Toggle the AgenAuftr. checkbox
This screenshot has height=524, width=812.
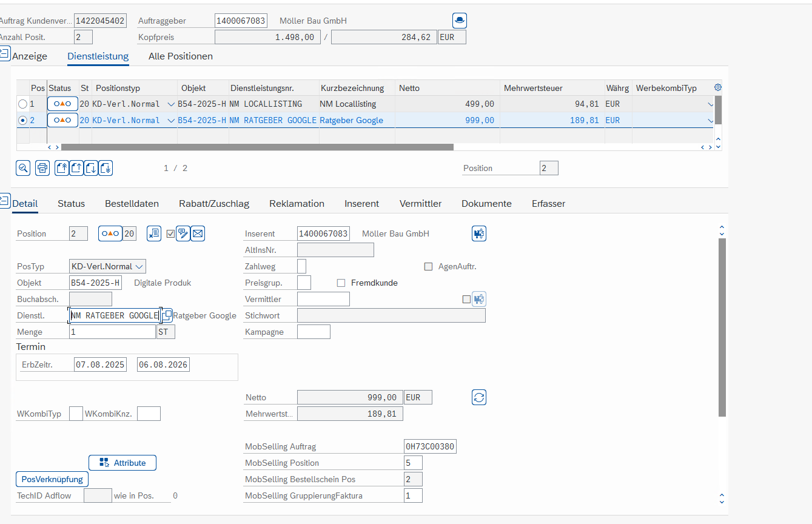[x=428, y=266]
